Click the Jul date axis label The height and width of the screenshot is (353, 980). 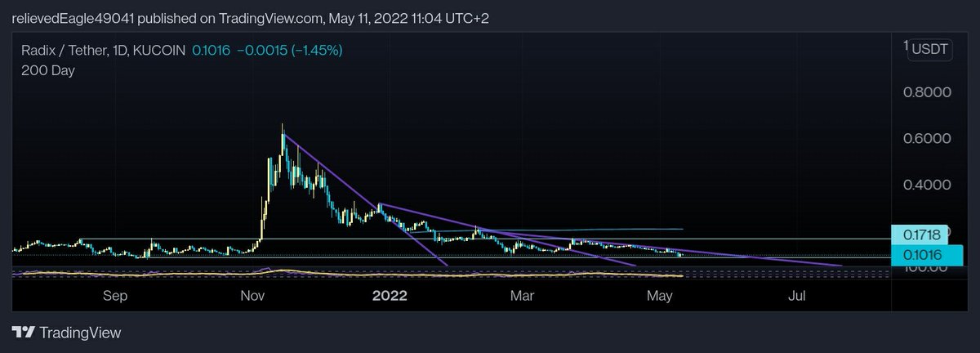click(x=797, y=295)
